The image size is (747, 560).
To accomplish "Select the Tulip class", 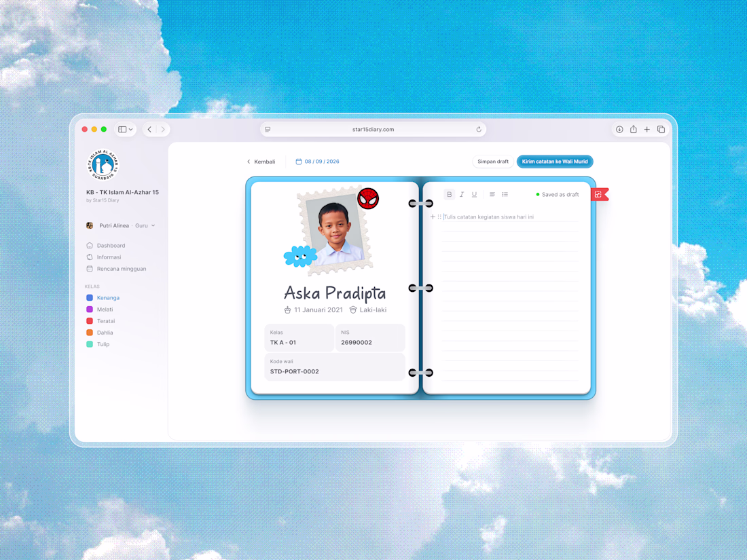I will [x=98, y=344].
